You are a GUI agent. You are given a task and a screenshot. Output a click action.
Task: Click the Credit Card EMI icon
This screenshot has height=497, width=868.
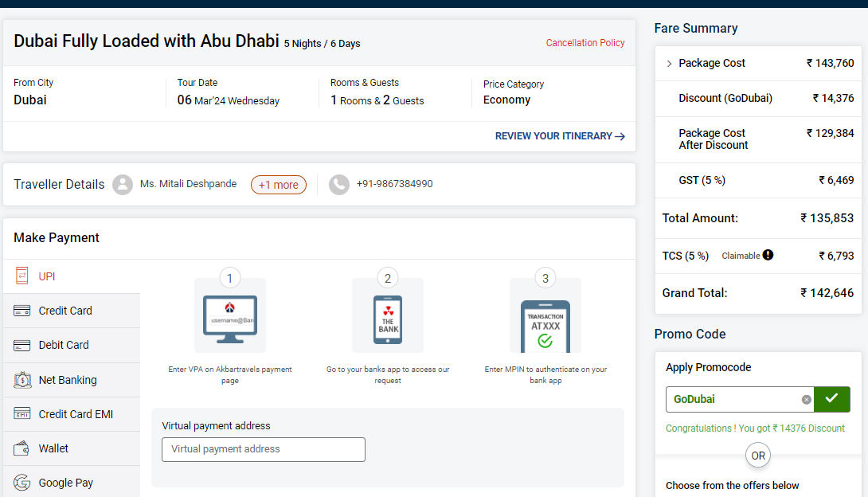pos(22,413)
